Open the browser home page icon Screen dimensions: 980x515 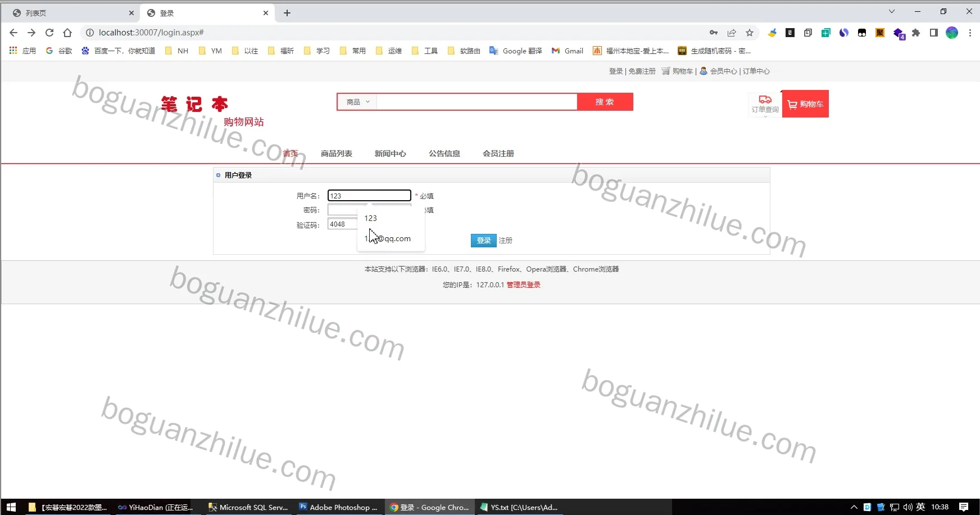[67, 33]
